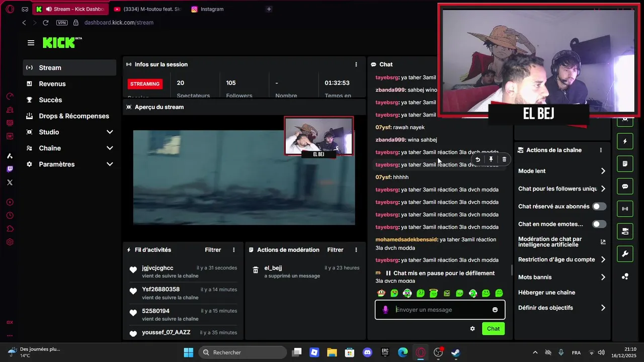Open Restriction d'âge du compte chevron
This screenshot has width=644, height=362.
coord(603,259)
